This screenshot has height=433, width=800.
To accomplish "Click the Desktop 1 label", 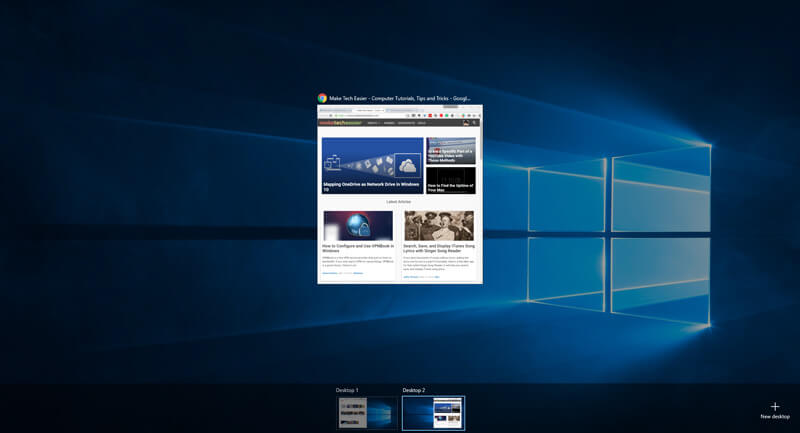I will click(x=347, y=390).
